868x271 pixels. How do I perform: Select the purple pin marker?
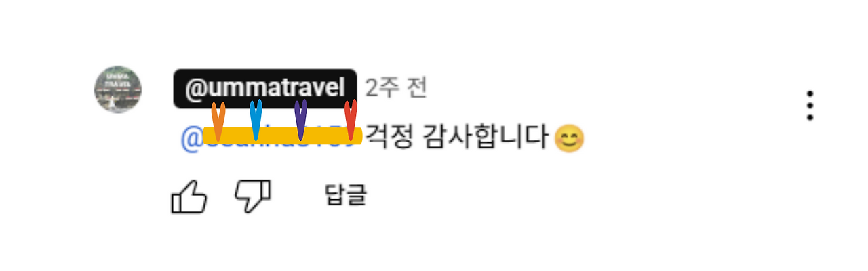coord(300,120)
